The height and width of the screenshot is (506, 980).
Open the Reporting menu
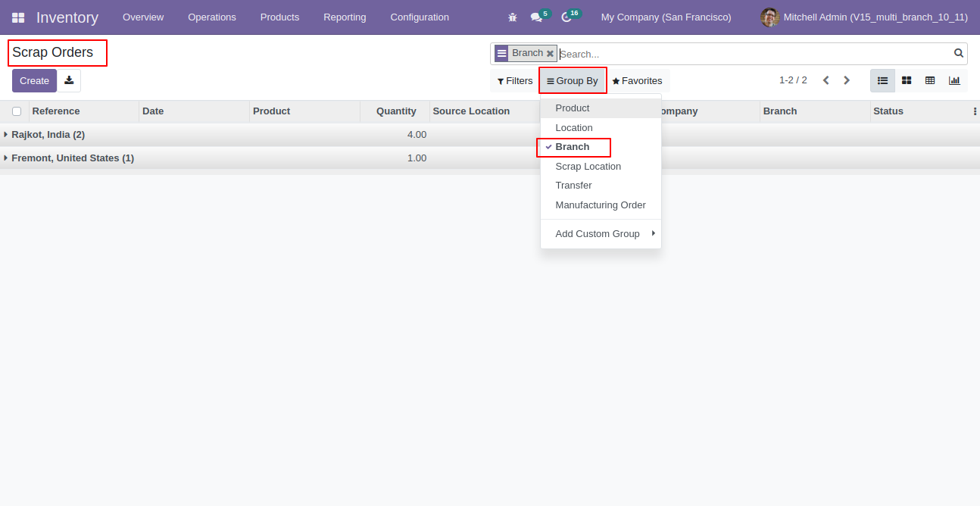pos(345,17)
